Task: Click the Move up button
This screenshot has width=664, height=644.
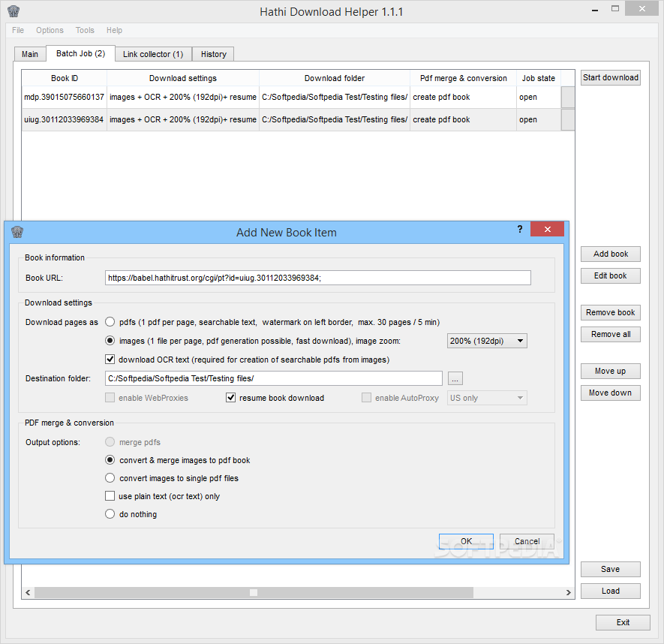Action: (610, 371)
